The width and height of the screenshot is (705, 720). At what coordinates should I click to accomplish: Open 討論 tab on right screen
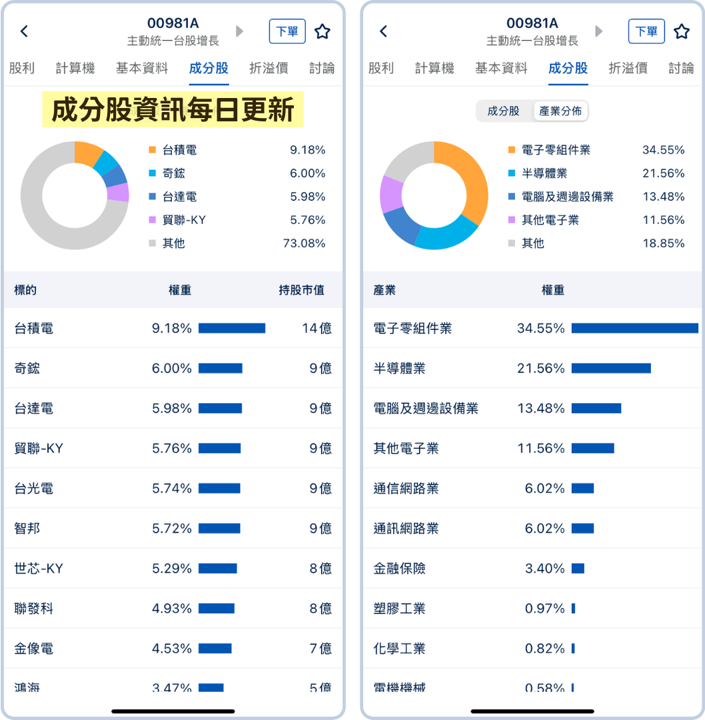click(x=681, y=68)
